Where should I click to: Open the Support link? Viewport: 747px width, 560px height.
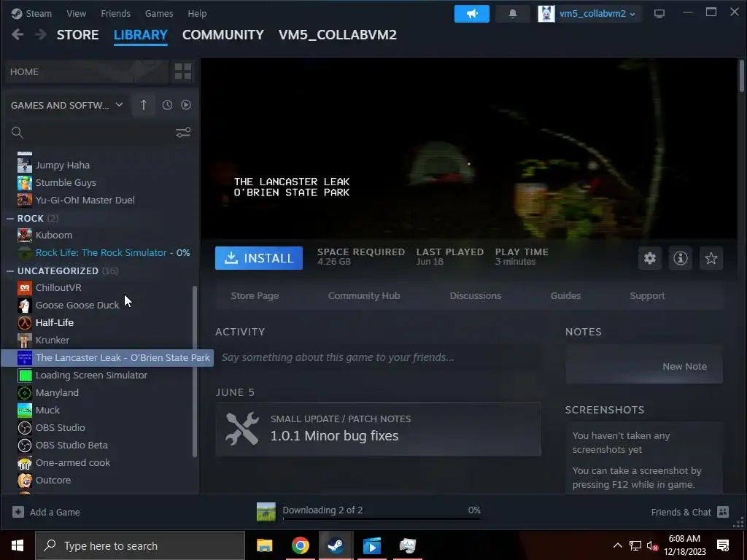(x=648, y=296)
